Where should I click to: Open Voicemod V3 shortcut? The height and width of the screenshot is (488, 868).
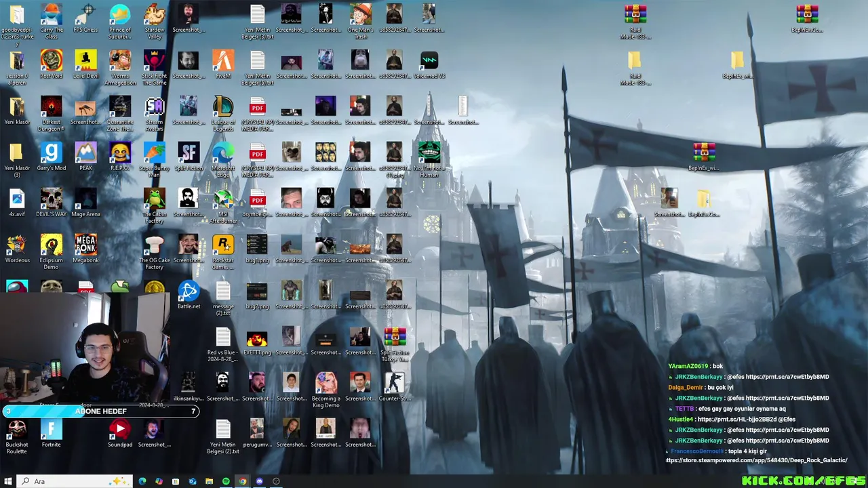429,64
